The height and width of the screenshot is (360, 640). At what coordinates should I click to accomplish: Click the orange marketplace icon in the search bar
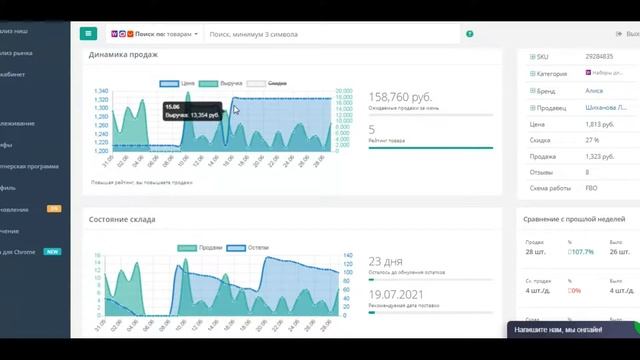click(x=130, y=34)
